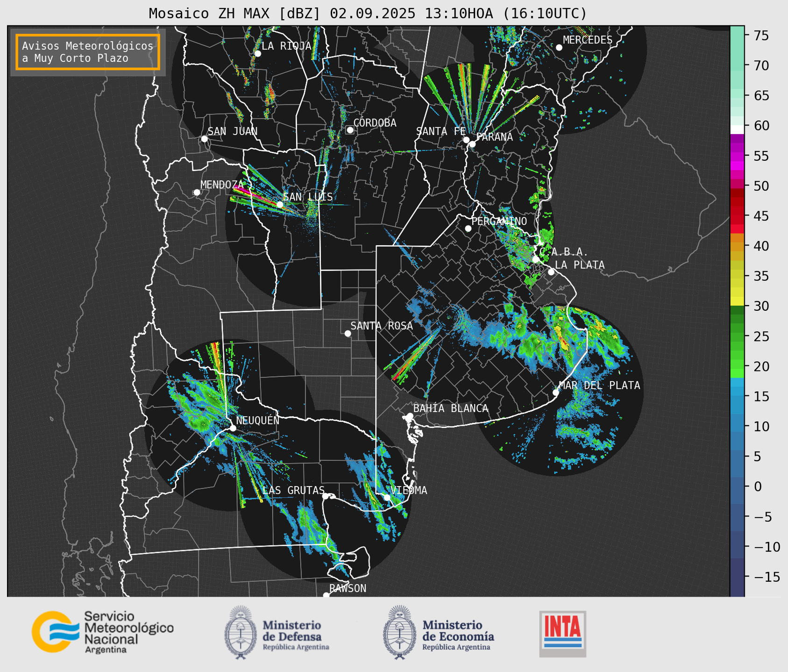Click the Ministerio de Defensa emblem
This screenshot has width=788, height=672.
pos(241,632)
